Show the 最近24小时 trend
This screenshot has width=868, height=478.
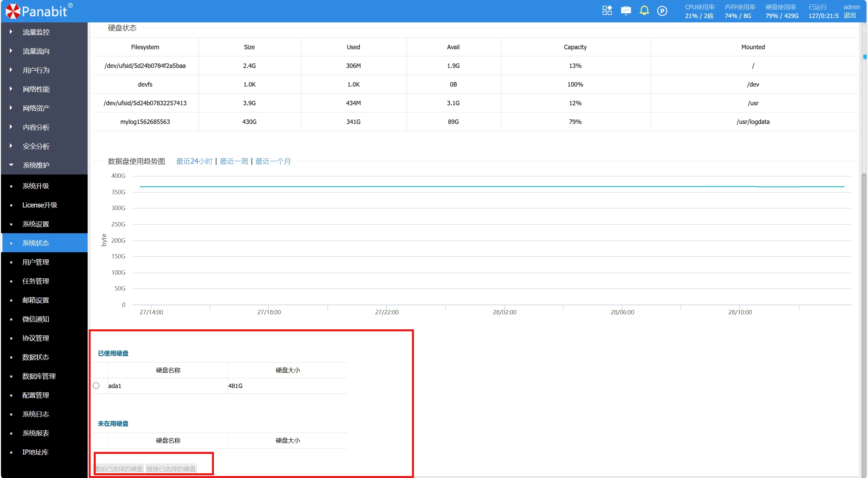click(x=194, y=161)
